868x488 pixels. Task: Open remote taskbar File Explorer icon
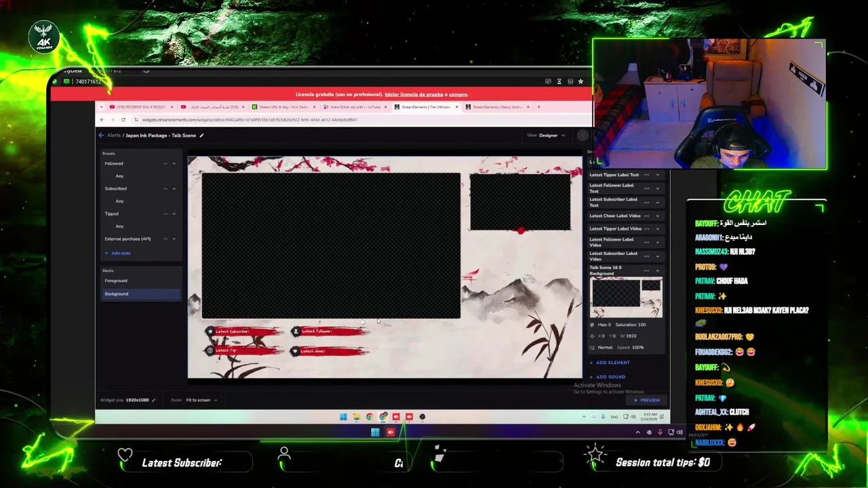(356, 417)
